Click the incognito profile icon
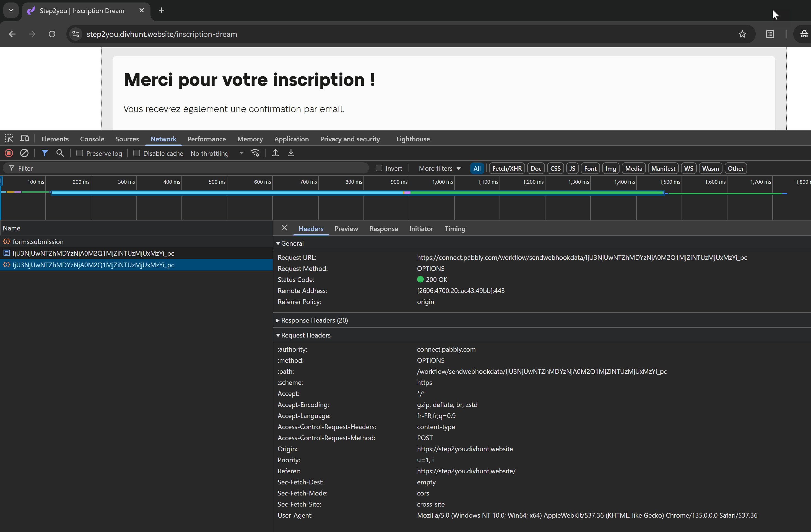811x532 pixels. tap(804, 34)
